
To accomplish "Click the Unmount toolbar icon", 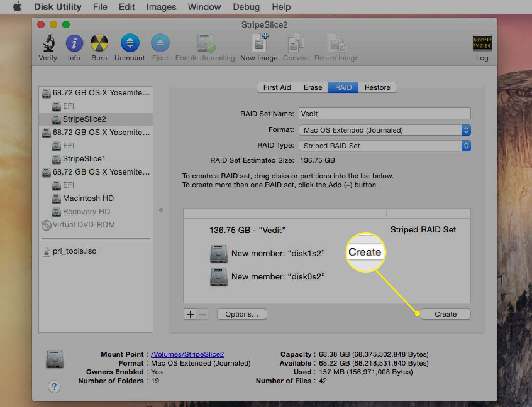I will 130,43.
